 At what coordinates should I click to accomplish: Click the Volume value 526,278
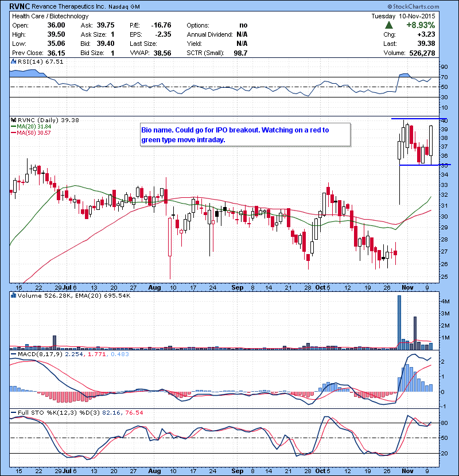(422, 53)
